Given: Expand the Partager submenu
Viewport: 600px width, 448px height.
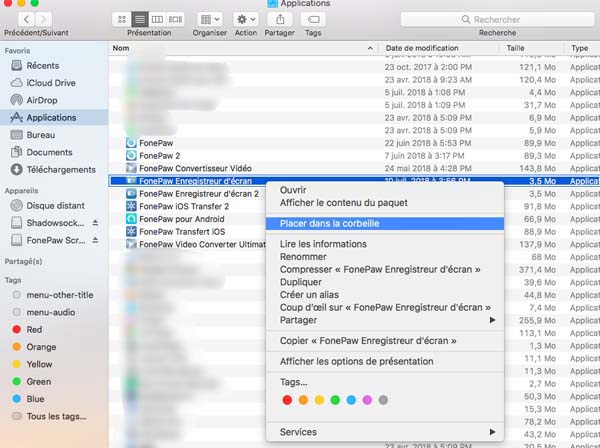Looking at the screenshot, I should pos(385,320).
